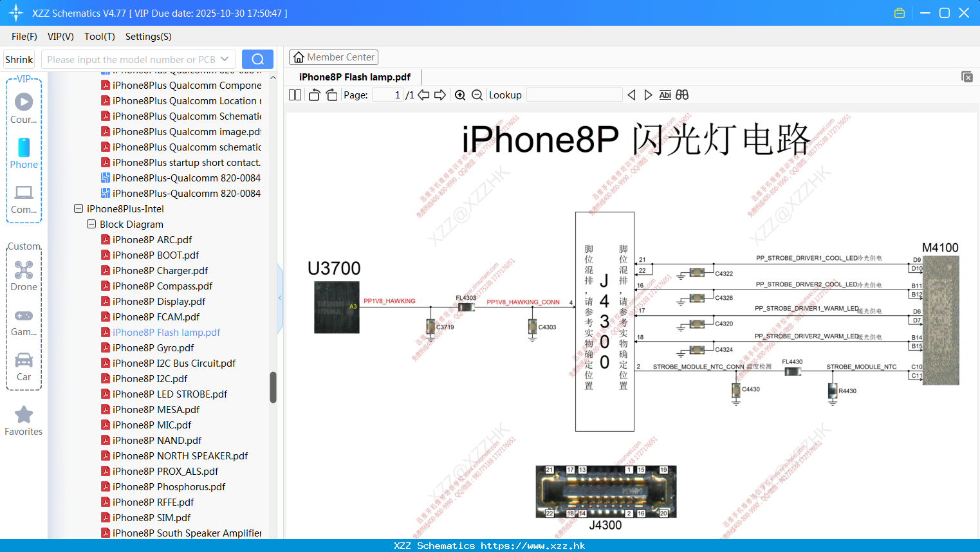Click the toolbox icon in title bar
This screenshot has height=552, width=980.
[900, 13]
